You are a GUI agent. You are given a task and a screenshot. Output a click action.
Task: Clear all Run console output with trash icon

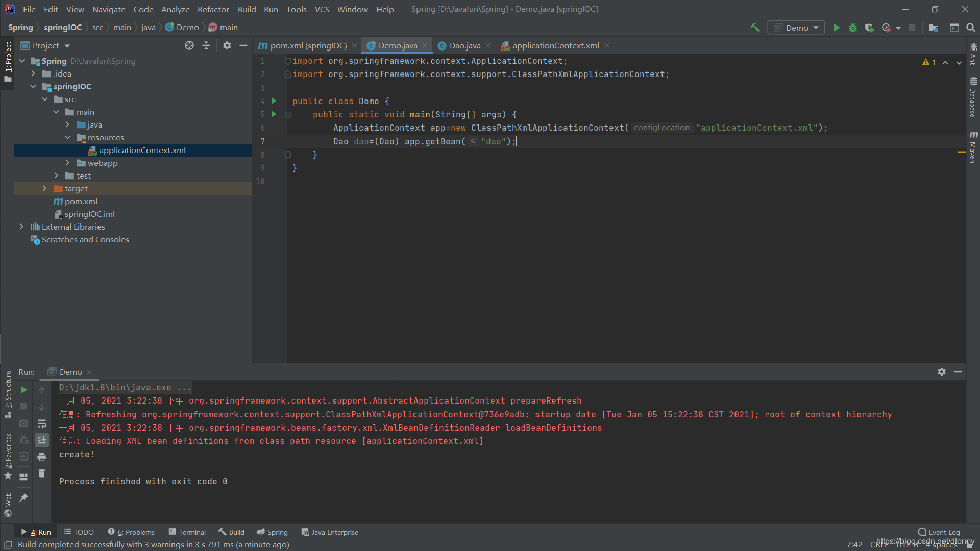42,473
